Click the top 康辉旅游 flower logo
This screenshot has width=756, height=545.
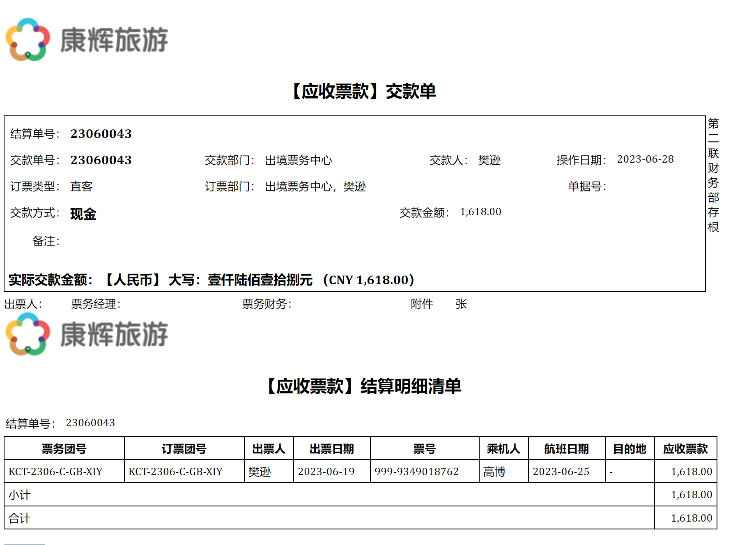pyautogui.click(x=28, y=39)
